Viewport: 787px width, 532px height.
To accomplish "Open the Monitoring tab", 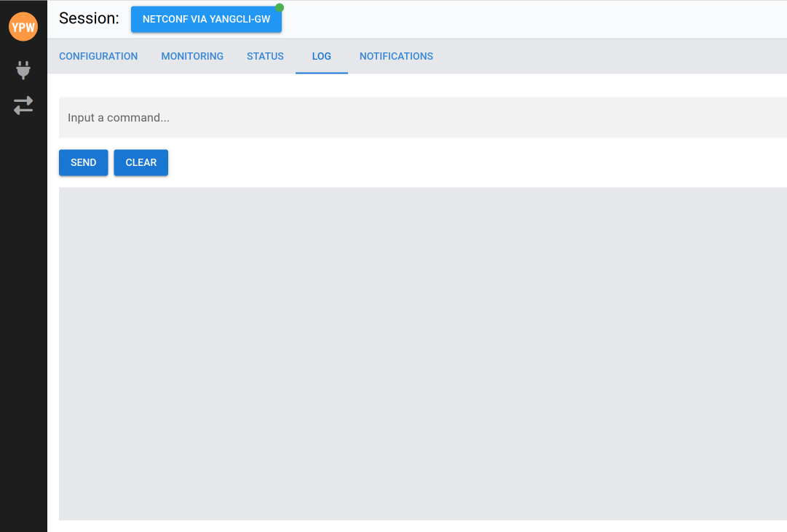I will 192,56.
